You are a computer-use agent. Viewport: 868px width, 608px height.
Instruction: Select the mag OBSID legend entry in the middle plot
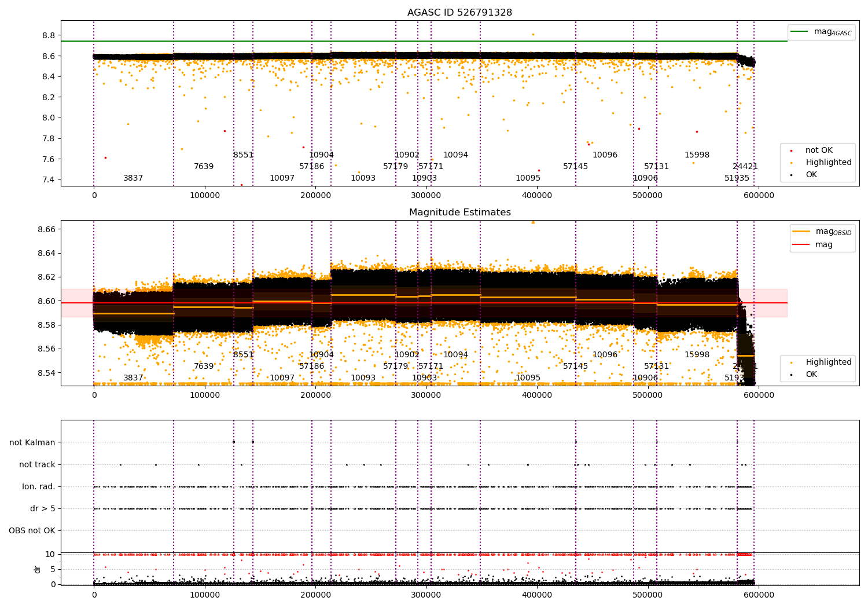(x=823, y=232)
